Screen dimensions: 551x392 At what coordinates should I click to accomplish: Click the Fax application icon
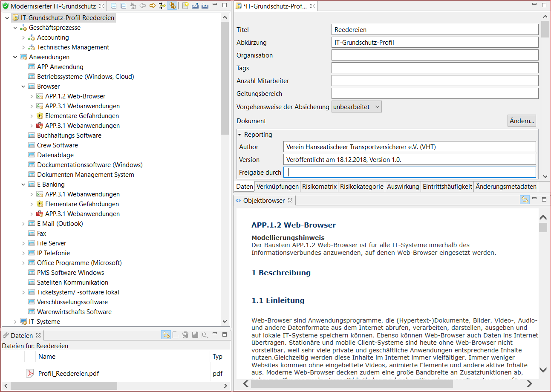[32, 233]
